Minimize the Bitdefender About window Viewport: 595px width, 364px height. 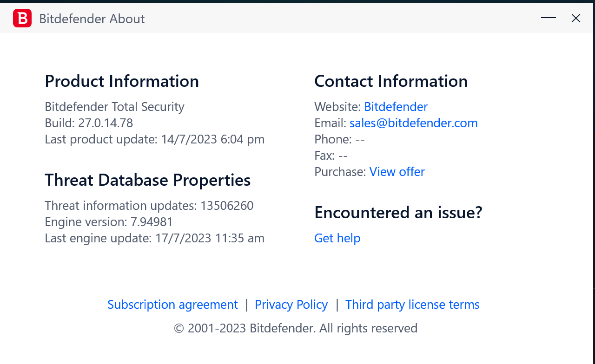click(x=549, y=18)
